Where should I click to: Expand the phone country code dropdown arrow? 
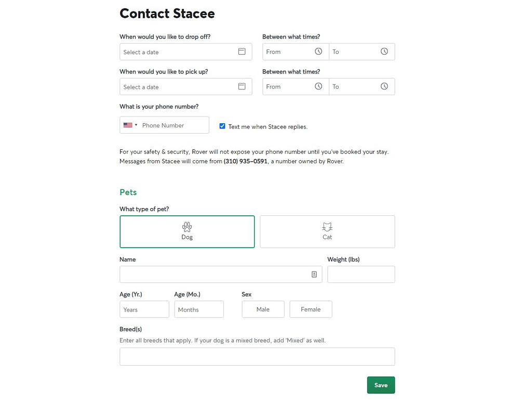pos(136,125)
